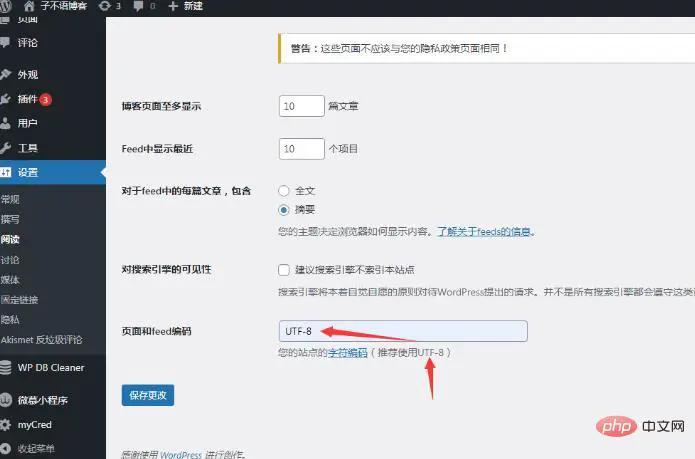Click the UTF-8 encoding input field
Viewport: 695px width, 459px height.
[x=403, y=331]
